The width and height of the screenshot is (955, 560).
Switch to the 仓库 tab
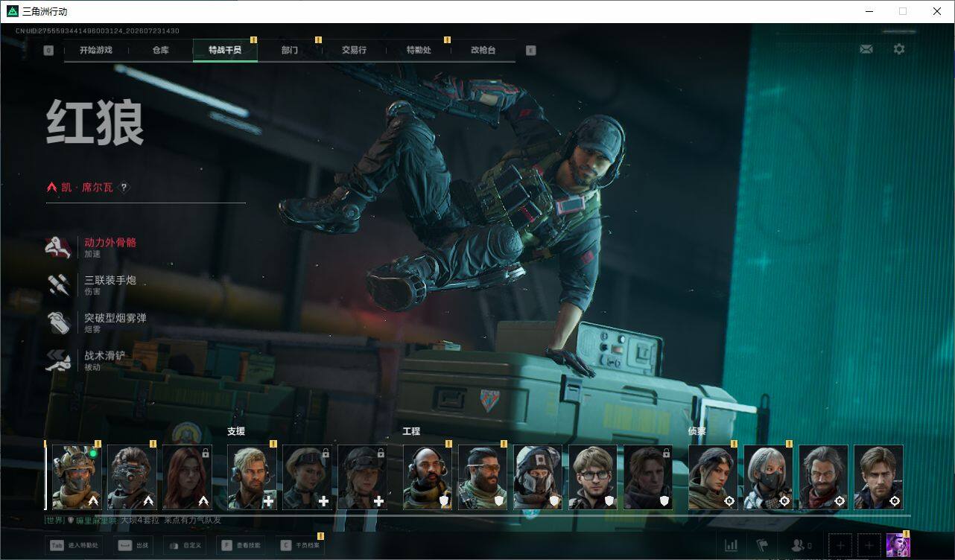[161, 51]
